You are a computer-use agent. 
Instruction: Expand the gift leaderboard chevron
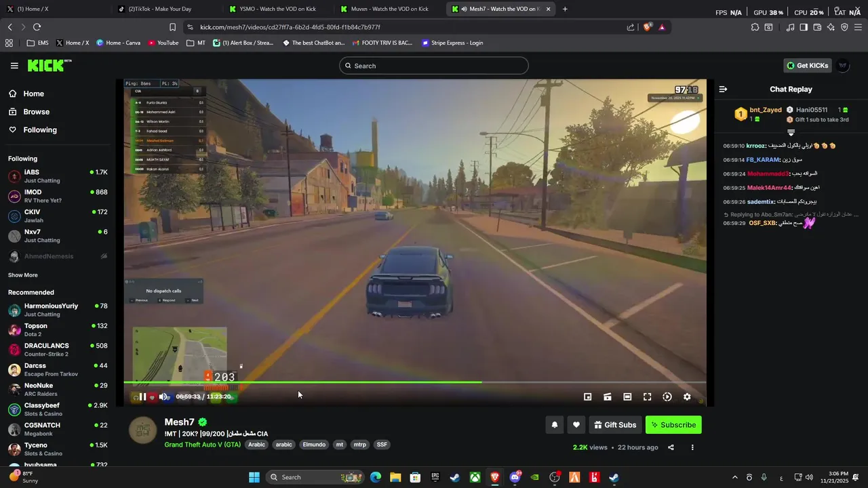tap(791, 133)
